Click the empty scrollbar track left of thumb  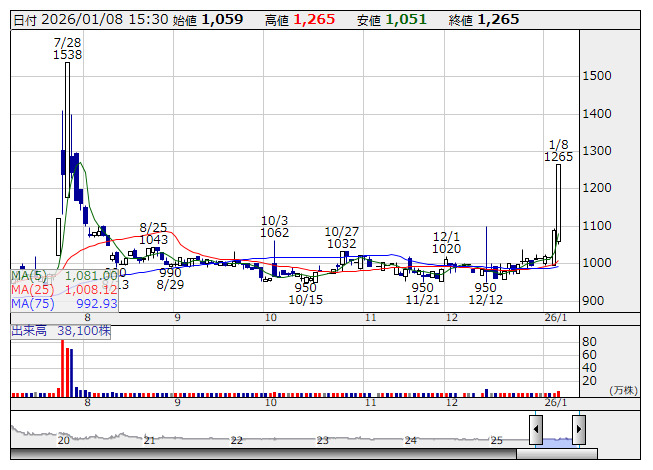(x=260, y=454)
